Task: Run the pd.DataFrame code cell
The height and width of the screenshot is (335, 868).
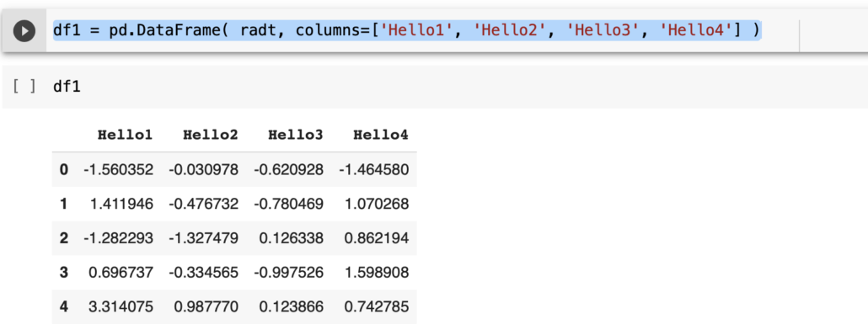Action: 24,31
